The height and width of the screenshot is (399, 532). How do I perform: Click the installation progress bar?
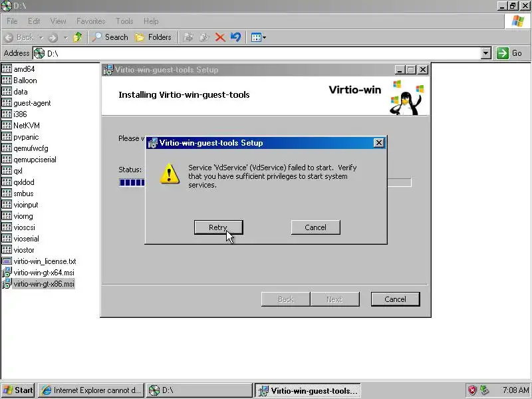coord(265,182)
